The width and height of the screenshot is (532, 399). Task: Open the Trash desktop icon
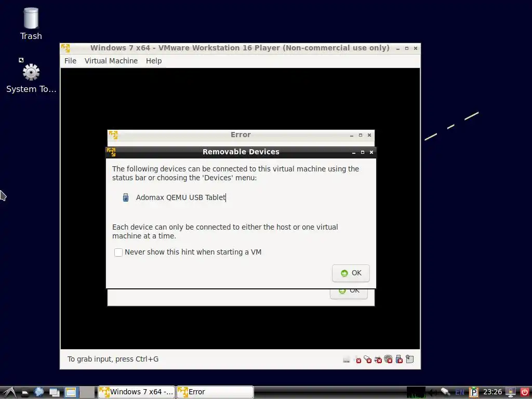[31, 24]
